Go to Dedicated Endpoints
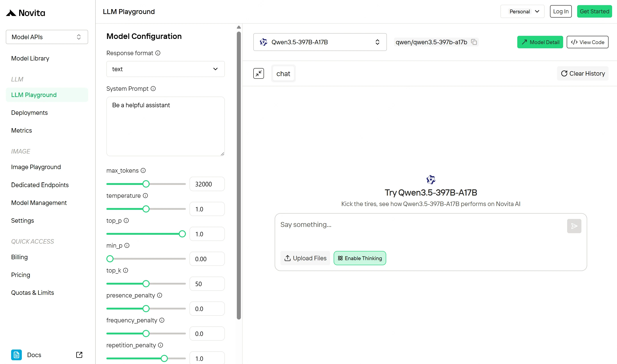This screenshot has width=617, height=364. pos(40,185)
